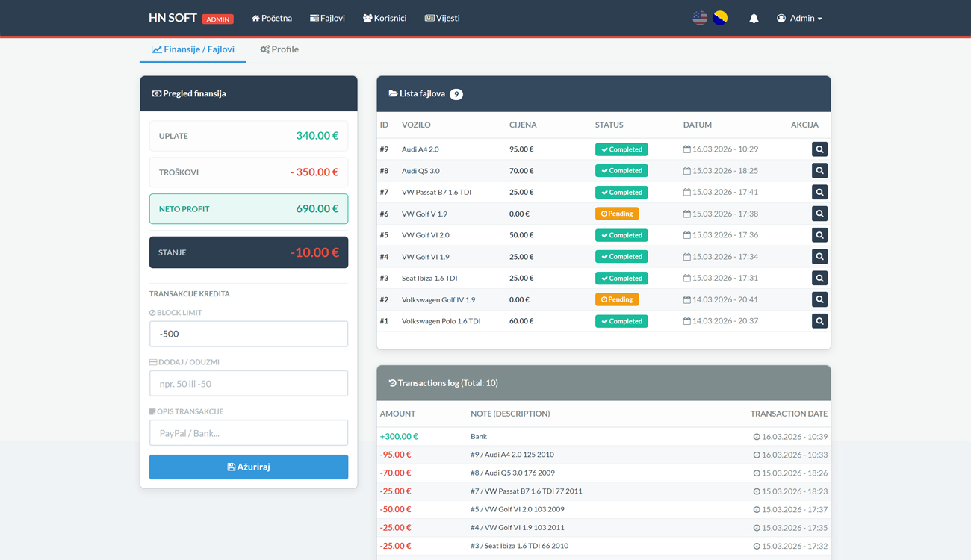
Task: Focus the Block Limit input field
Action: coord(249,334)
